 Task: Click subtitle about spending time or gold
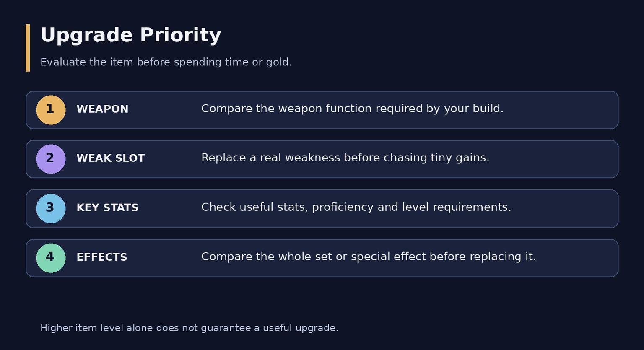166,62
